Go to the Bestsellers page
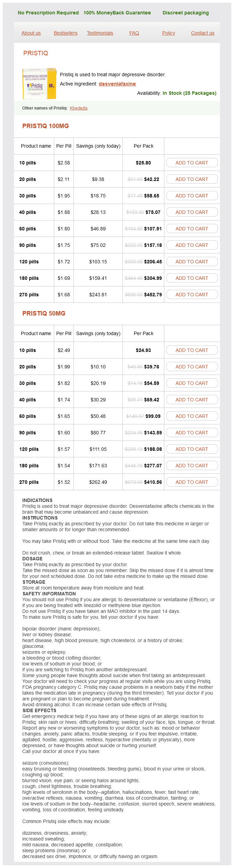 click(x=66, y=33)
